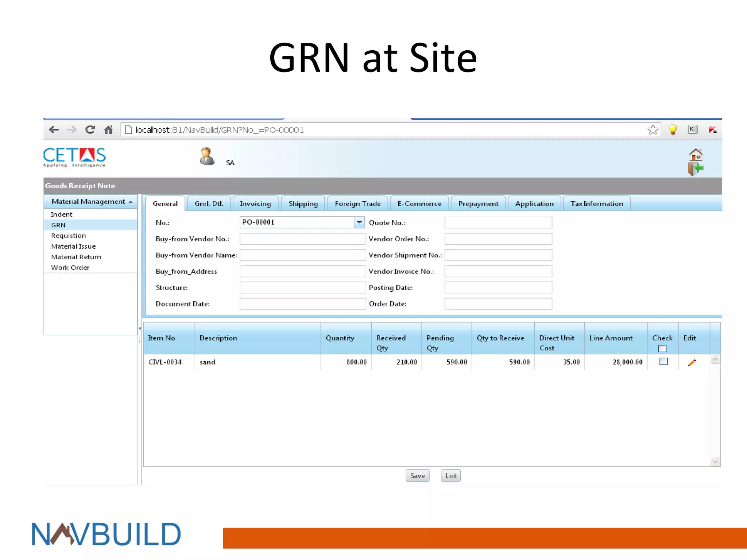Select Requistion in the sidebar
747x560 pixels.
tap(90, 236)
